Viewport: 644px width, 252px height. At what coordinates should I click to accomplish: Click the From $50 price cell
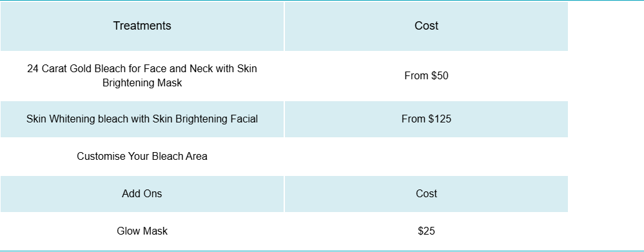(426, 76)
